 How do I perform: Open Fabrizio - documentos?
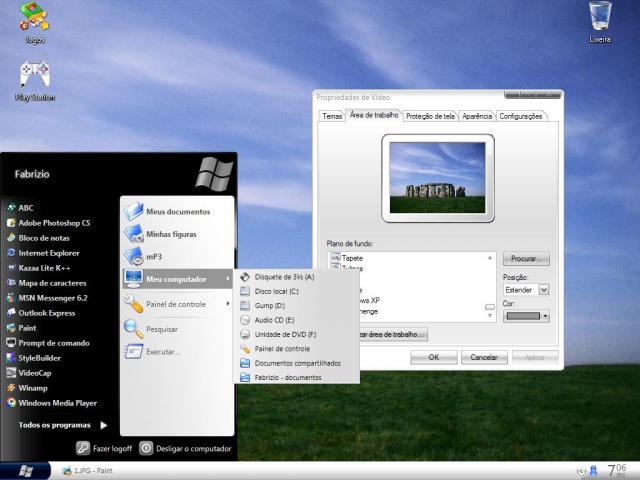(296, 378)
